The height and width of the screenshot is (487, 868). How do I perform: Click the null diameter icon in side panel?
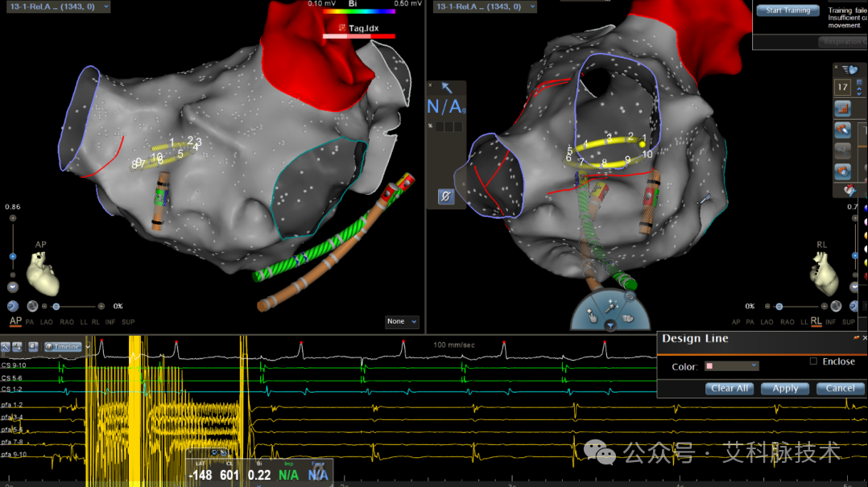[445, 196]
